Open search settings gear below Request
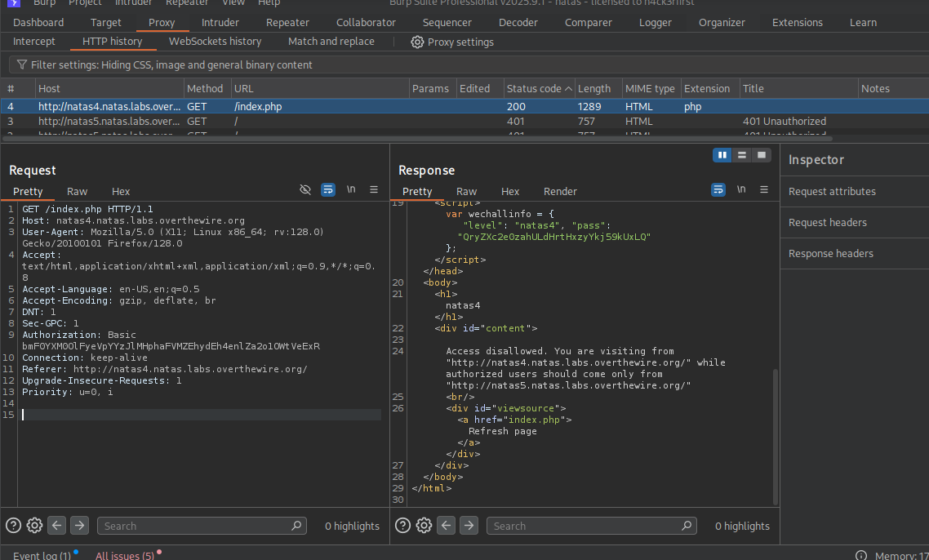This screenshot has width=929, height=560. click(34, 526)
